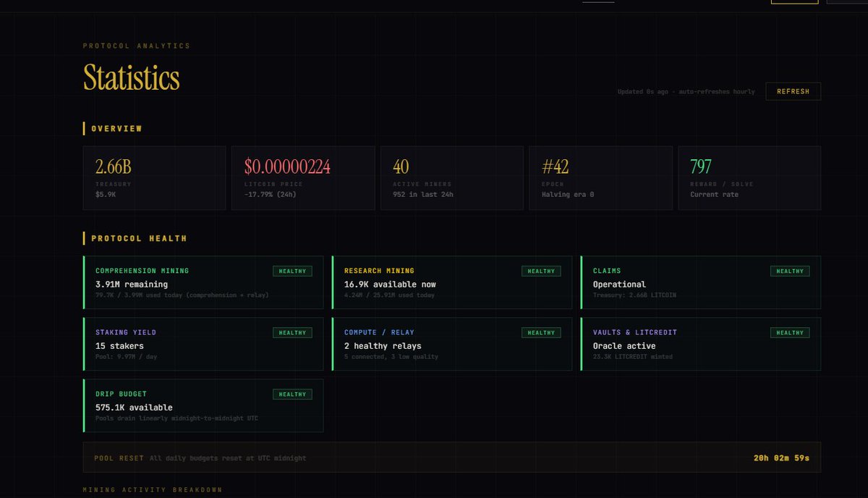This screenshot has height=498, width=868.
Task: Click the '575.1K available' value
Action: 134,408
